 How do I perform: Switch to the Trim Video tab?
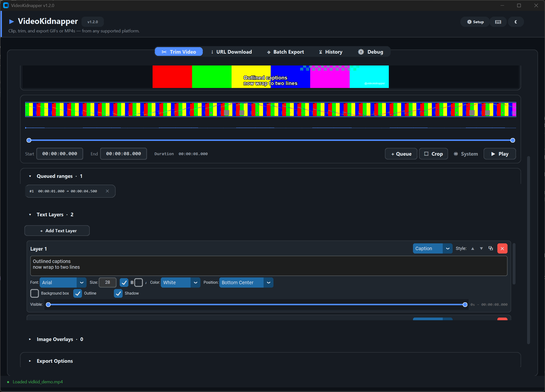click(179, 52)
